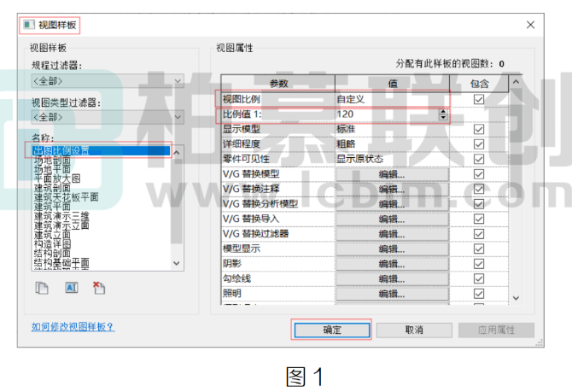Click 编辑 button for V/G 替换分析模型

[392, 204]
